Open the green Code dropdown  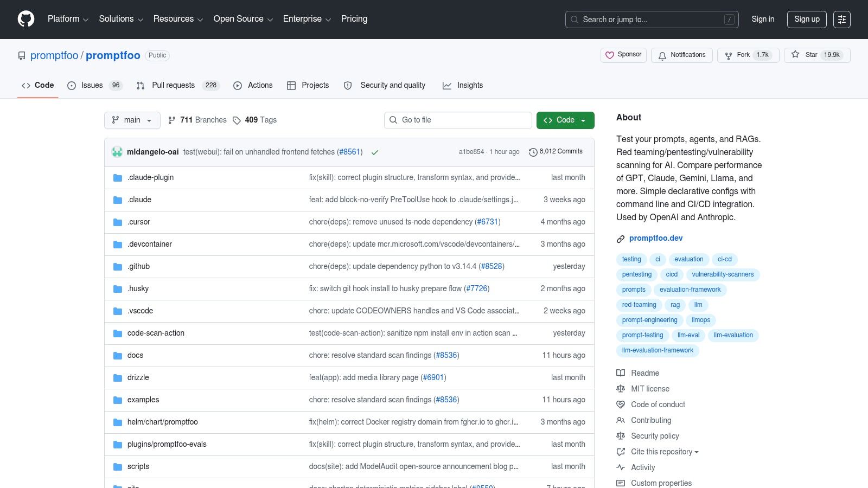(x=565, y=120)
